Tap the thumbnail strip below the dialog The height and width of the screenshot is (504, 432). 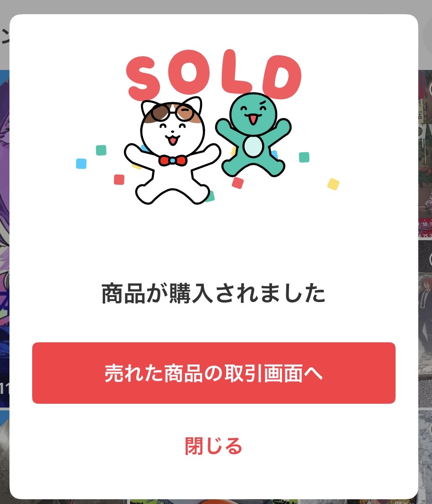point(213,502)
